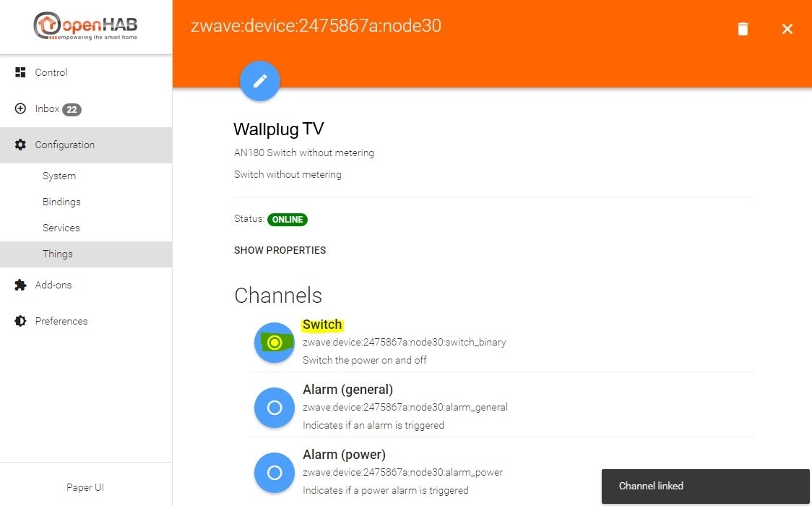The image size is (812, 506).
Task: Click the Control dashboard icon
Action: coord(20,72)
